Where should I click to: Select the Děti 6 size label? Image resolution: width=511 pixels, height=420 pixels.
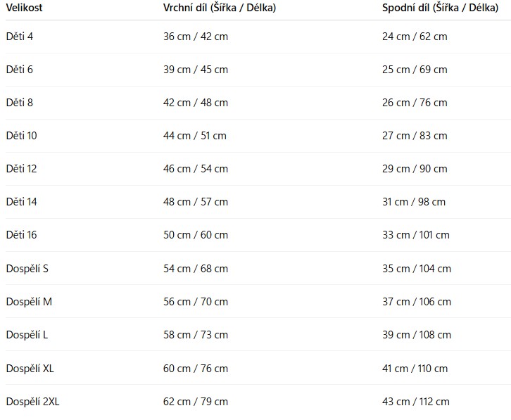click(20, 70)
